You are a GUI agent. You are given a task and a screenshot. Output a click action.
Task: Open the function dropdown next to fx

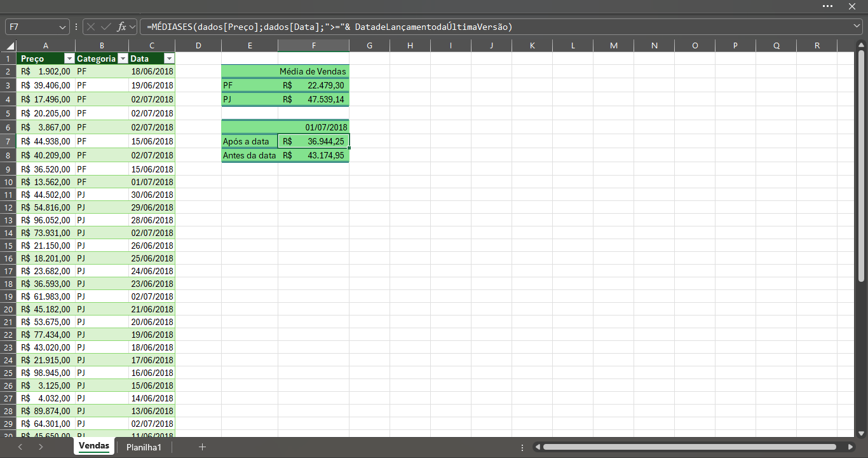[132, 27]
